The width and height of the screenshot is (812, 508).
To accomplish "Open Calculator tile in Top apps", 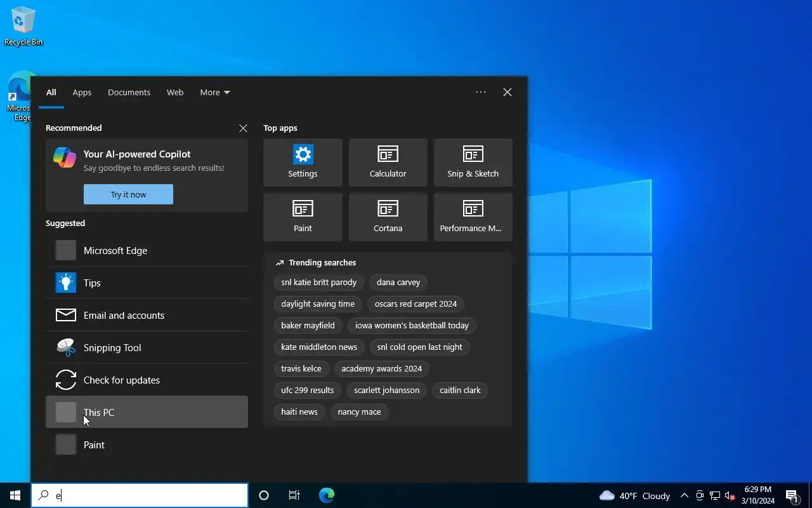I will [388, 163].
